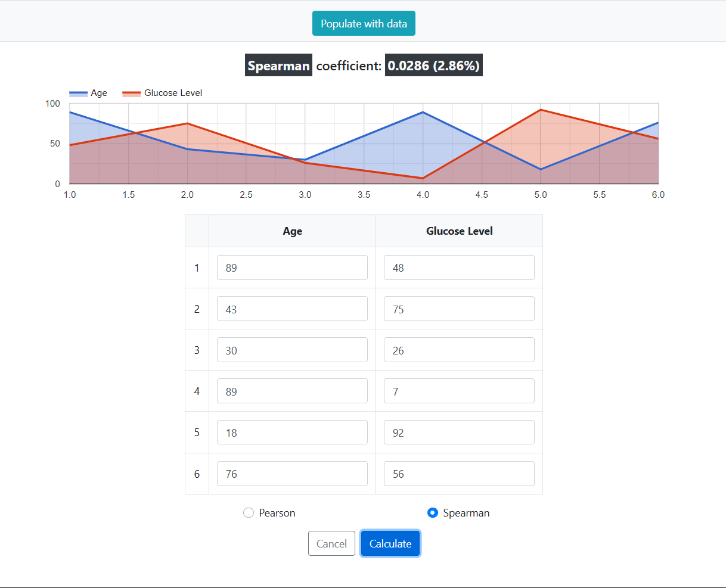
Task: Click the Age column header
Action: click(x=292, y=231)
